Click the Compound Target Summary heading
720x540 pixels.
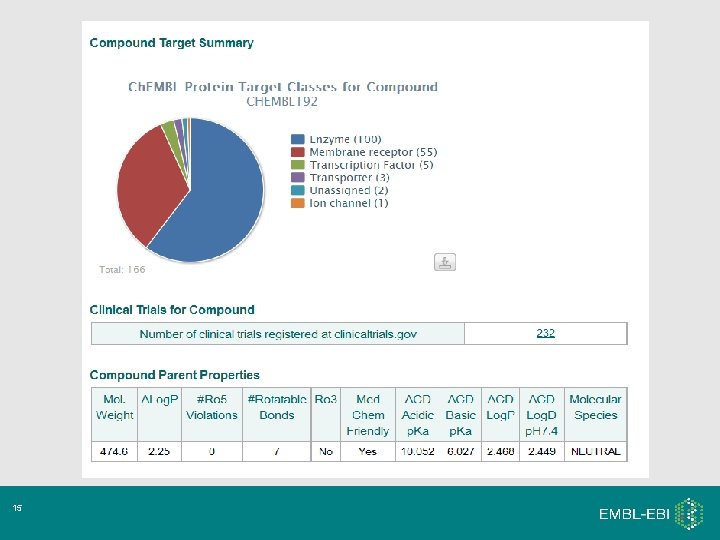171,43
